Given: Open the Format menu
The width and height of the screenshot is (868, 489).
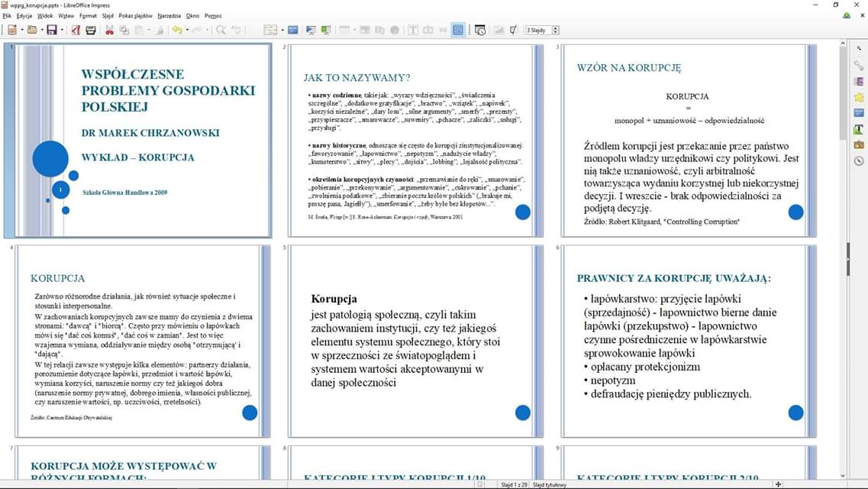Looking at the screenshot, I should pos(88,15).
